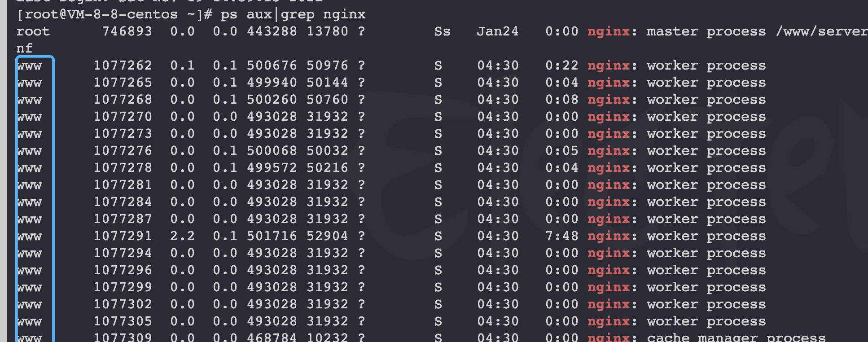Click VSZ 499940 in PID 1077265 row
868x342 pixels.
click(x=272, y=83)
